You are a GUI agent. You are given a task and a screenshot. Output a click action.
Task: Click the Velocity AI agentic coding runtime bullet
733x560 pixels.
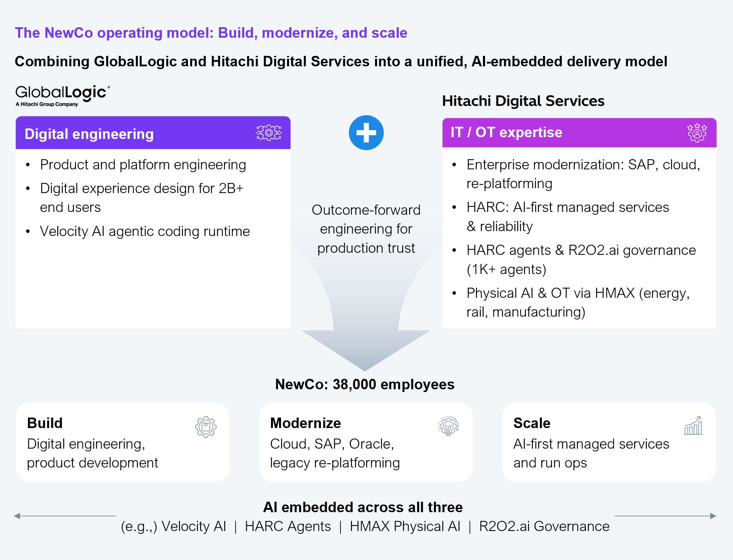145,231
